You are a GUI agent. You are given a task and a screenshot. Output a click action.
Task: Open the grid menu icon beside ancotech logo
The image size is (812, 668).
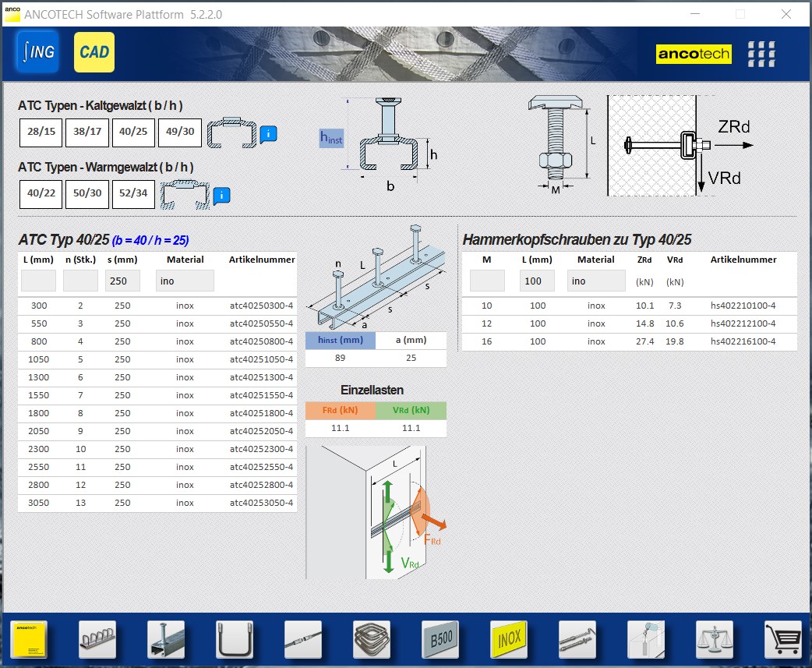click(x=761, y=54)
